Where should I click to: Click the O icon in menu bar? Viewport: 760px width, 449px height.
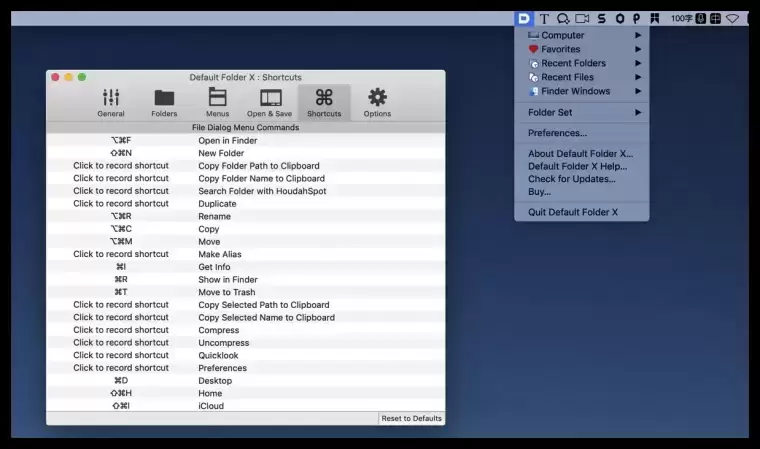coord(620,18)
